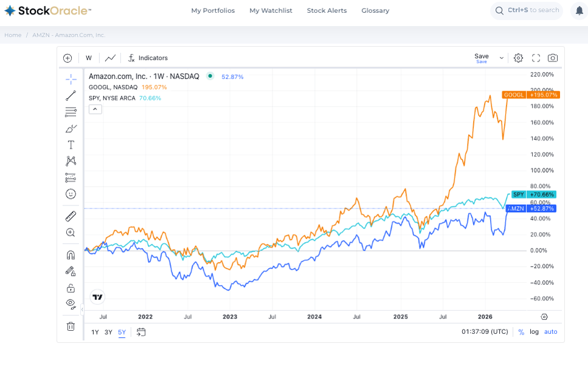
Task: Take a chart snapshot with camera icon
Action: [552, 58]
